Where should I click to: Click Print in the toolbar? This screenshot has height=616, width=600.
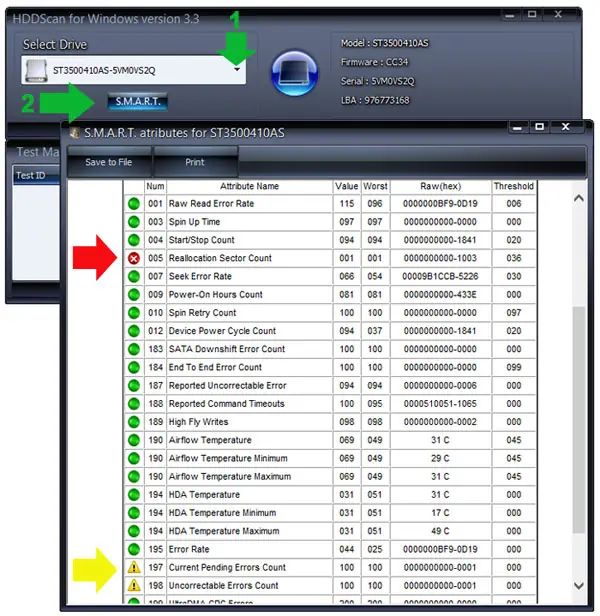point(195,162)
